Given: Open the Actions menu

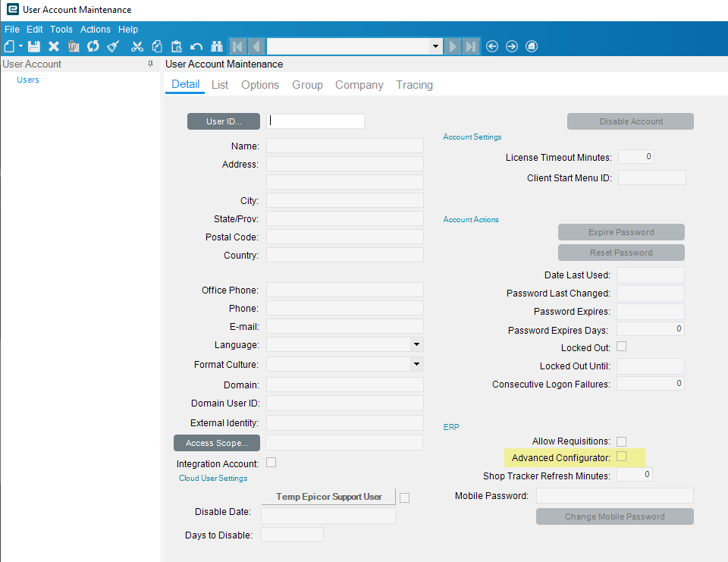Looking at the screenshot, I should point(96,30).
